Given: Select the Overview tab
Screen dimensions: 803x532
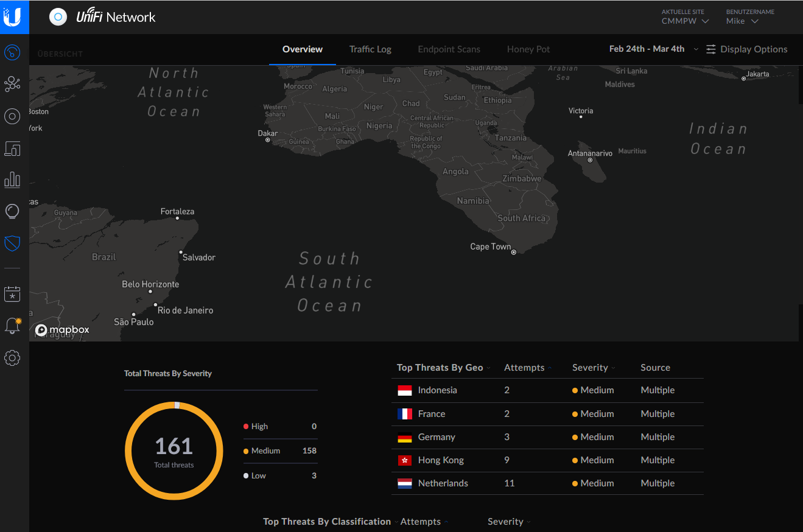Looking at the screenshot, I should pos(303,49).
